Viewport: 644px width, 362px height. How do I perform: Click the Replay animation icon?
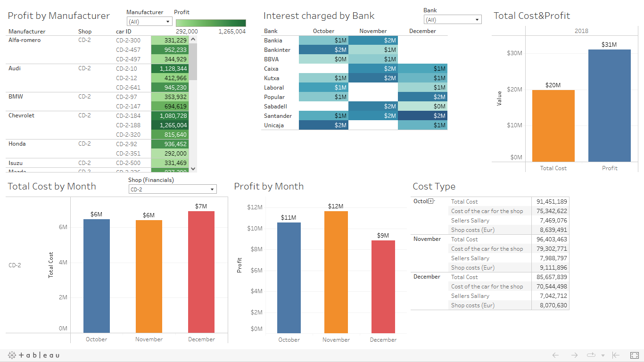point(591,355)
